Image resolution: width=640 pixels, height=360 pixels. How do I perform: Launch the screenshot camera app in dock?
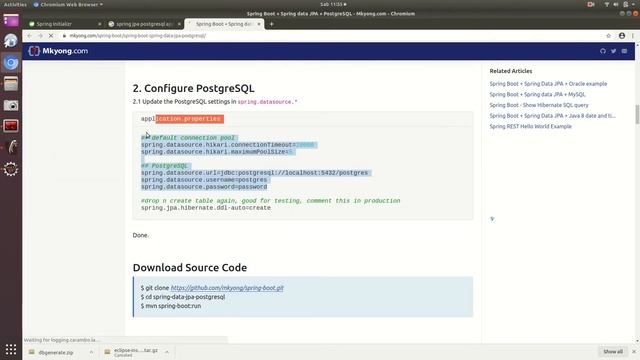pyautogui.click(x=11, y=105)
